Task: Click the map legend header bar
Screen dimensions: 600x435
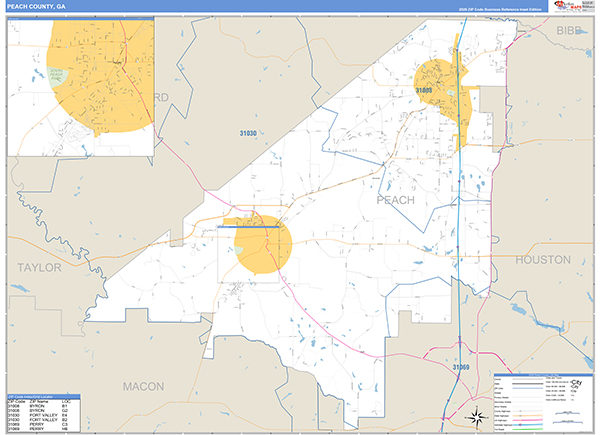Action: pos(543,375)
